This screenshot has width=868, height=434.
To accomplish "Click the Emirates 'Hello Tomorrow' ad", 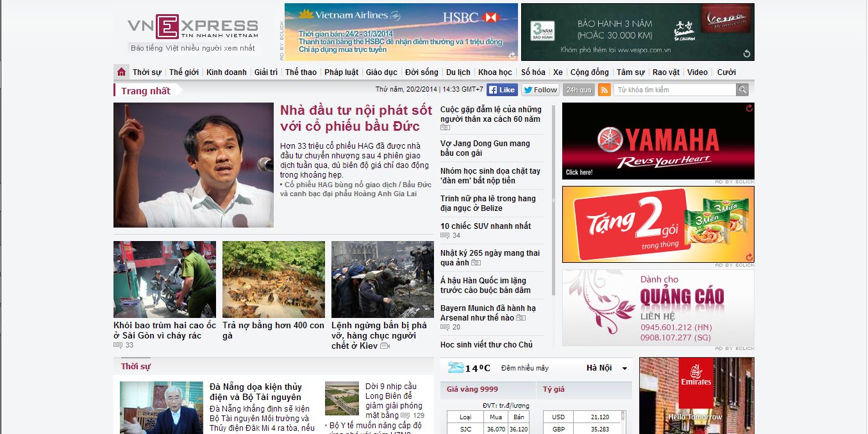I will tap(697, 396).
